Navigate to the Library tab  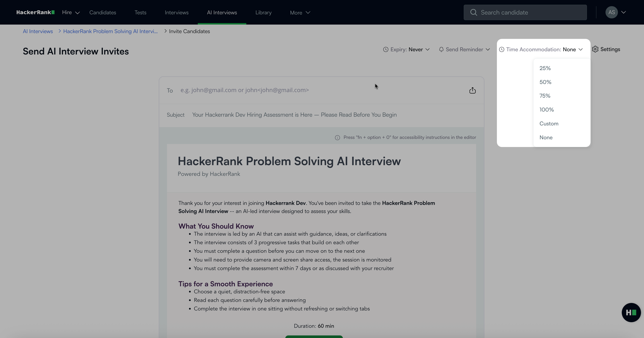click(263, 12)
